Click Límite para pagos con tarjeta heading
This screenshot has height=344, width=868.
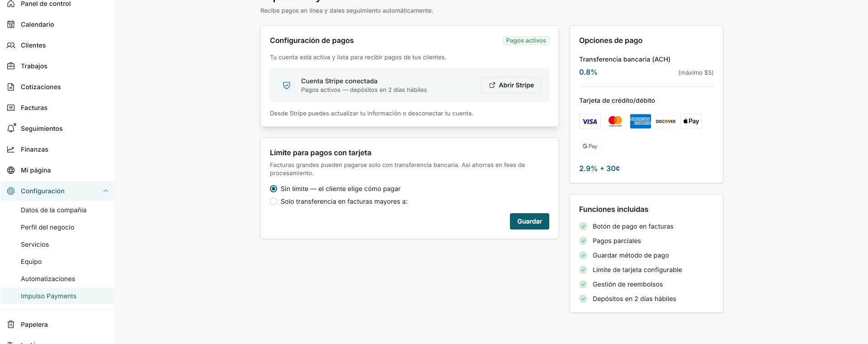(321, 153)
